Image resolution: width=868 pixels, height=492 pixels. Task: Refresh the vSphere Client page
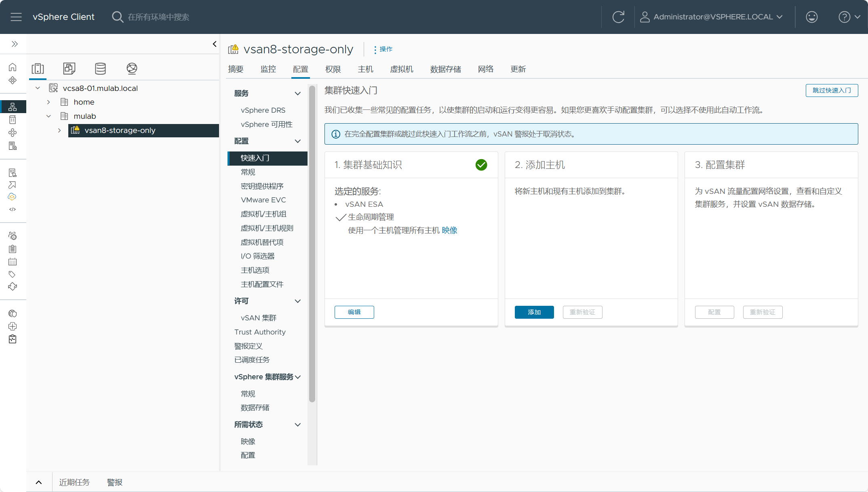[x=618, y=17]
